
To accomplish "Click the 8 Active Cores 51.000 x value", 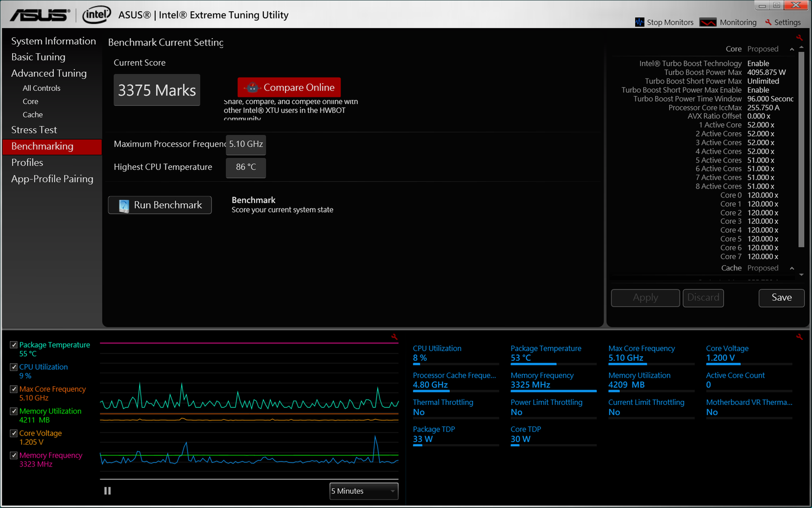I will [761, 187].
